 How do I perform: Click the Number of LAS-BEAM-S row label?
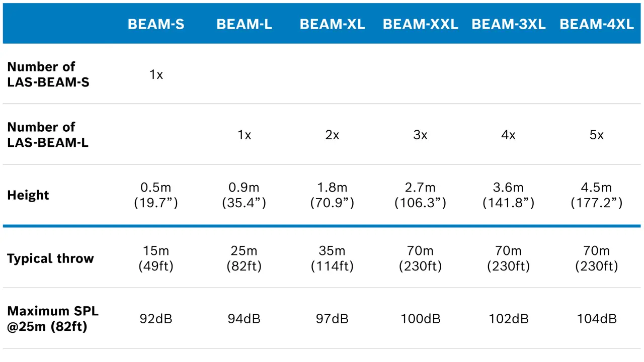tap(48, 74)
